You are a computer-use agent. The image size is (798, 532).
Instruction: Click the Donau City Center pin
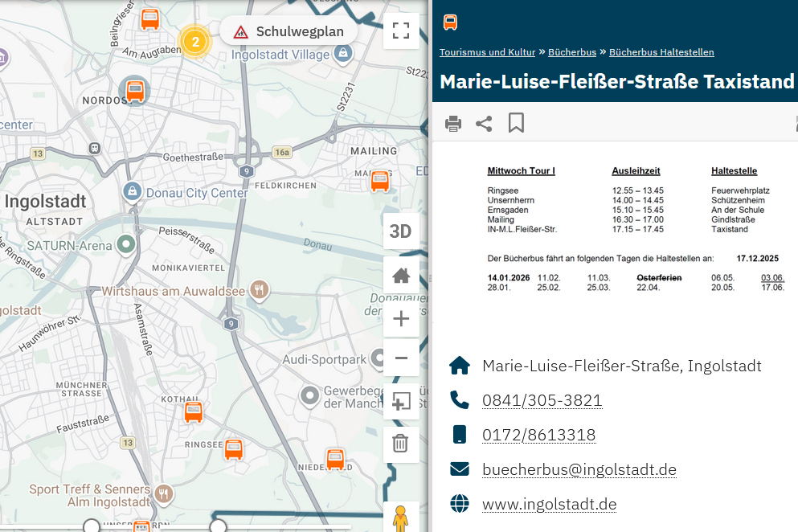(x=133, y=192)
